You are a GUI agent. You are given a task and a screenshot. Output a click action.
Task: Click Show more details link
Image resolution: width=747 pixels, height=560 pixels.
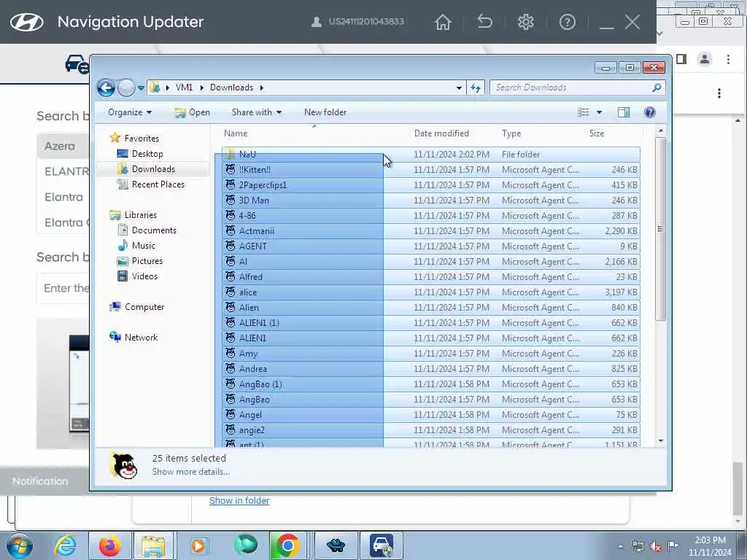pos(190,472)
